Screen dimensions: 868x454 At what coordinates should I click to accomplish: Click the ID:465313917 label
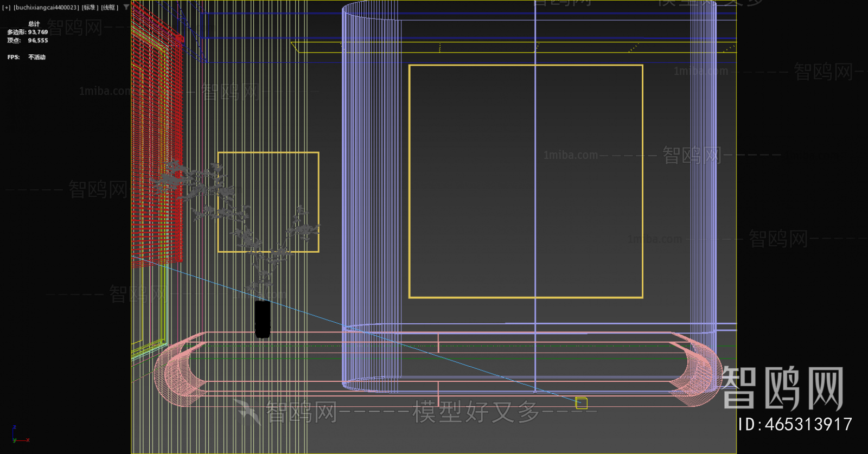pos(795,425)
